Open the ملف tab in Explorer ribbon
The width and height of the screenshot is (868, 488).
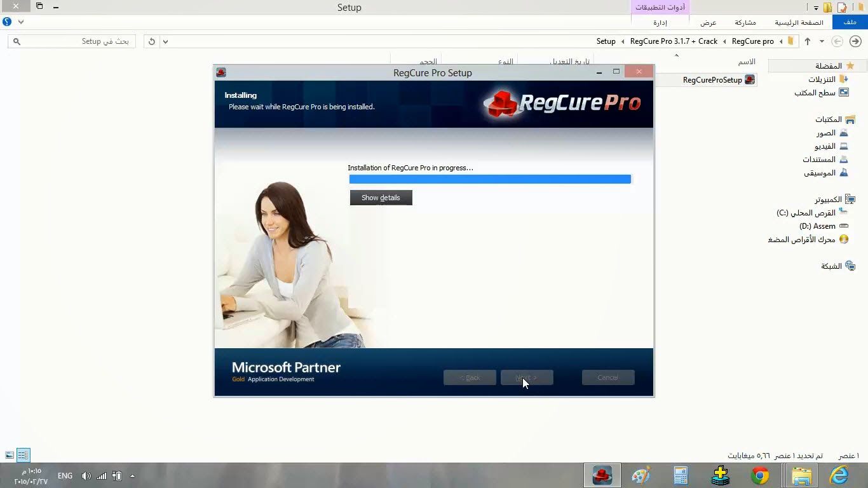point(850,22)
